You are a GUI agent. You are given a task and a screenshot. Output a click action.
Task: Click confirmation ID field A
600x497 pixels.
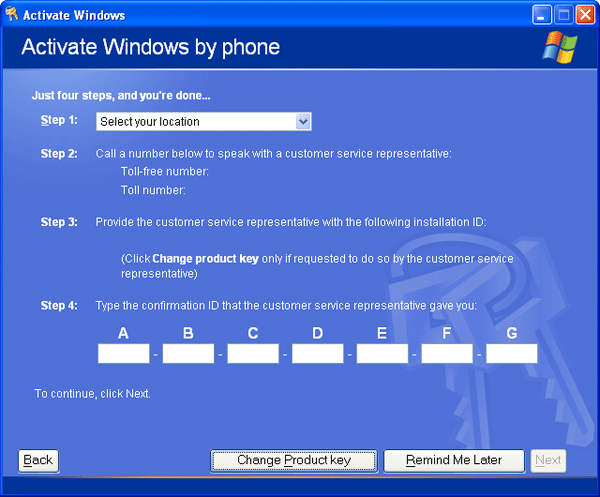pyautogui.click(x=124, y=353)
